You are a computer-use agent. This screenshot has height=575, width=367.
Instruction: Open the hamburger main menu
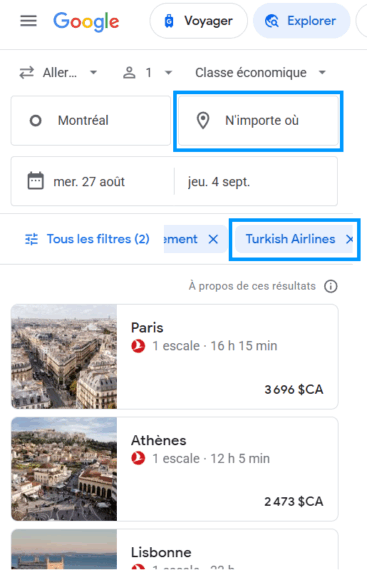28,21
